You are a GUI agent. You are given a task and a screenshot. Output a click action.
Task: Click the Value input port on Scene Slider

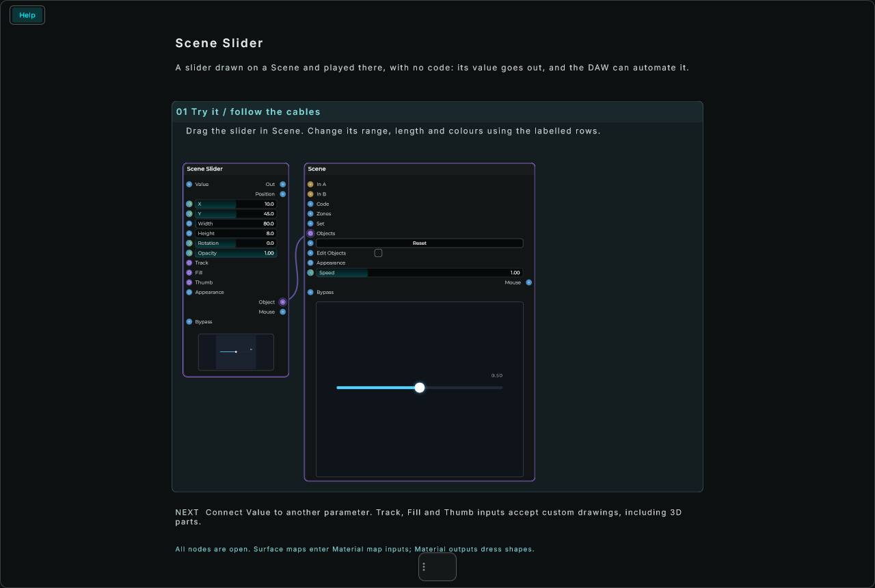pos(189,185)
